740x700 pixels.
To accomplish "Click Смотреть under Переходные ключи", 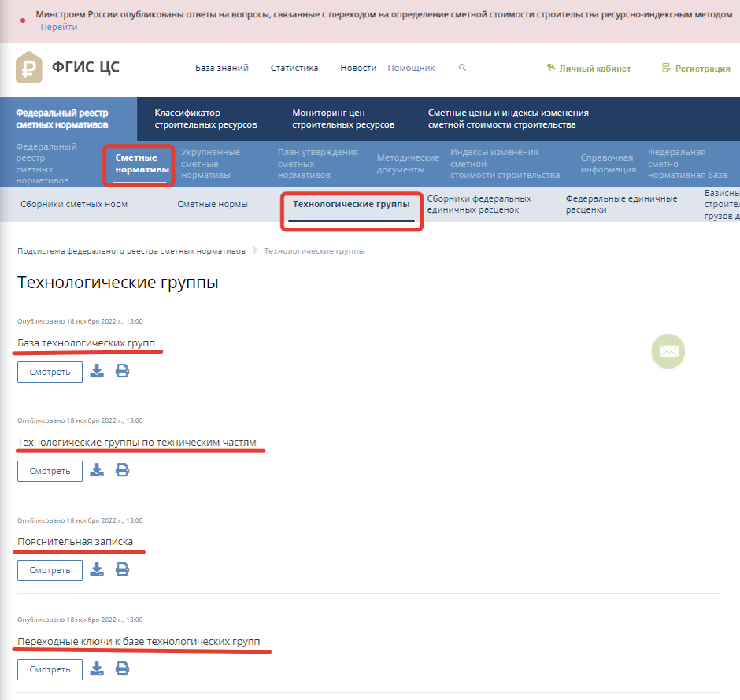I will pos(50,669).
